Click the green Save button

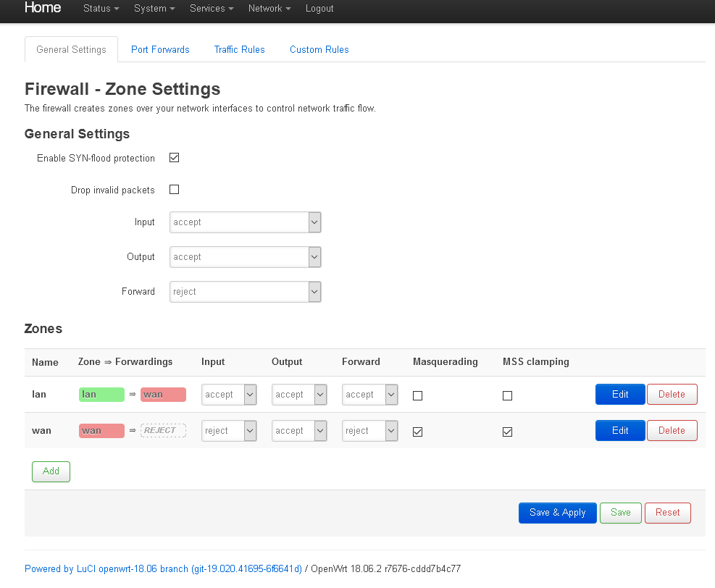[621, 513]
